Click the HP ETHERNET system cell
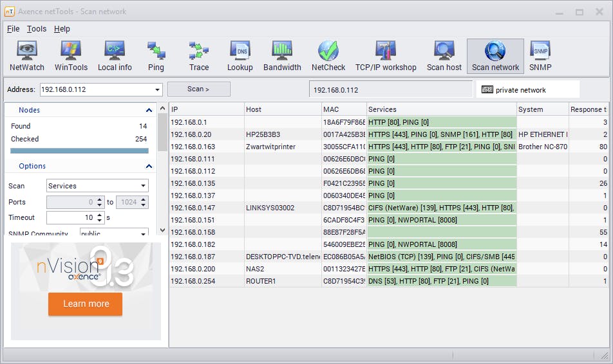This screenshot has width=613, height=364. tap(543, 134)
